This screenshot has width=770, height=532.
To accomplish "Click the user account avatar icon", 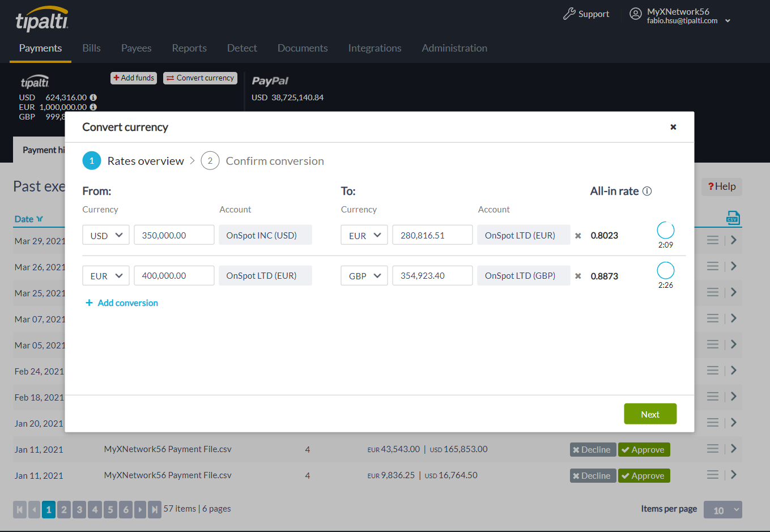I will [x=636, y=14].
